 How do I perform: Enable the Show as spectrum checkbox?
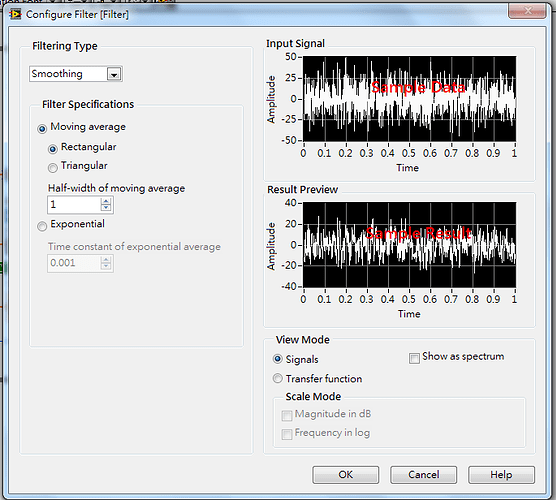coord(414,358)
